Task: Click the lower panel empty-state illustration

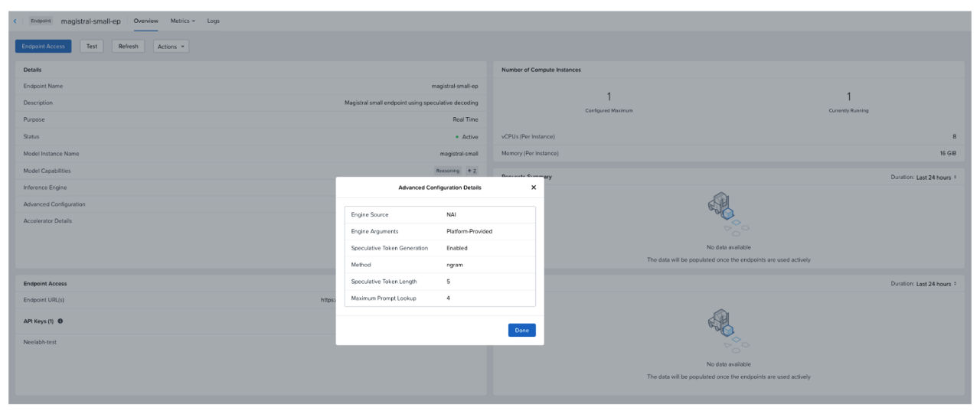Action: tap(728, 331)
